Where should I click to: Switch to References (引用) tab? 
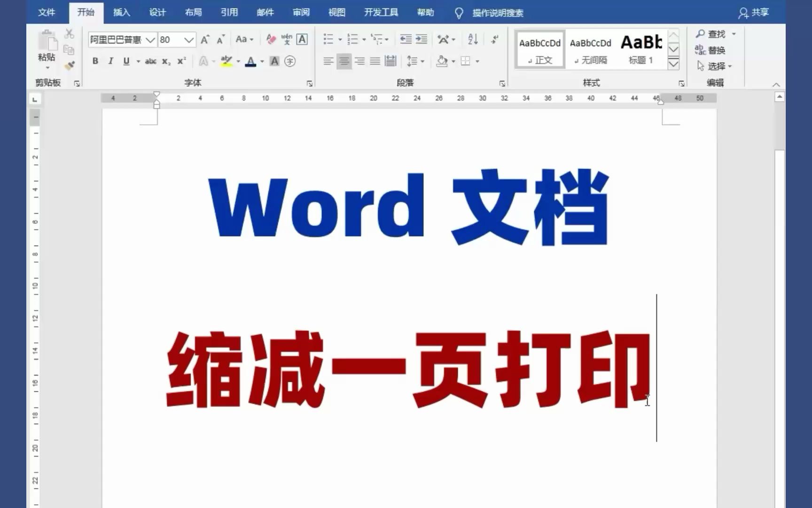click(229, 12)
